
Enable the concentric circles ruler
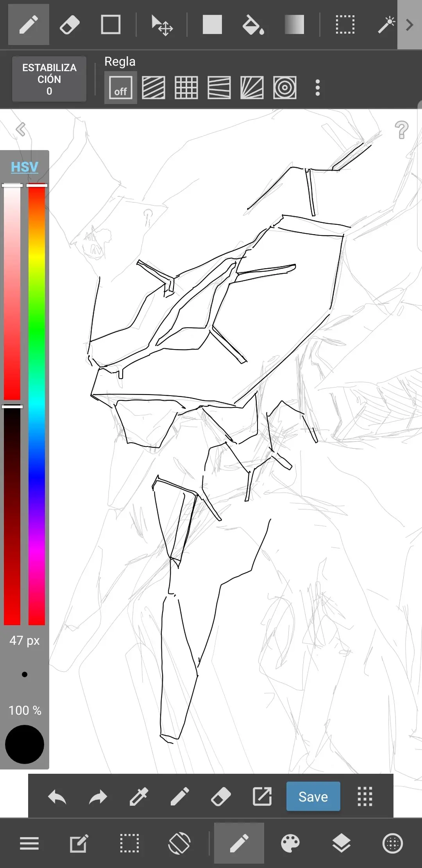[x=284, y=88]
